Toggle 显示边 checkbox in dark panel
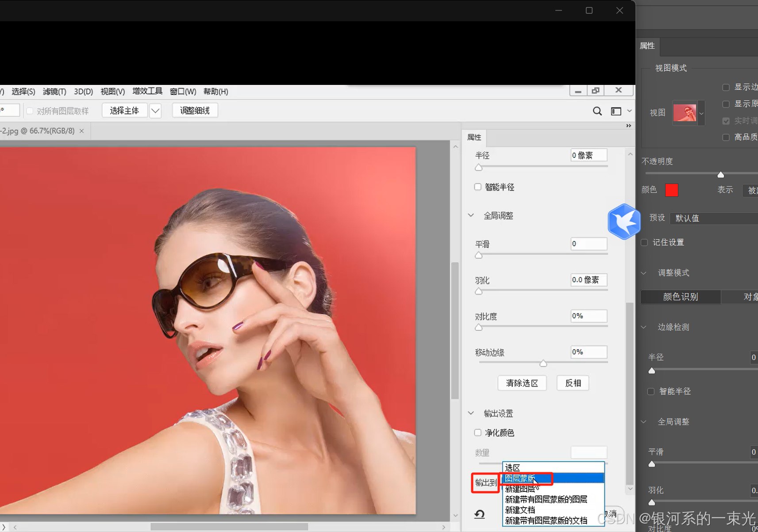The image size is (758, 532). click(x=726, y=87)
